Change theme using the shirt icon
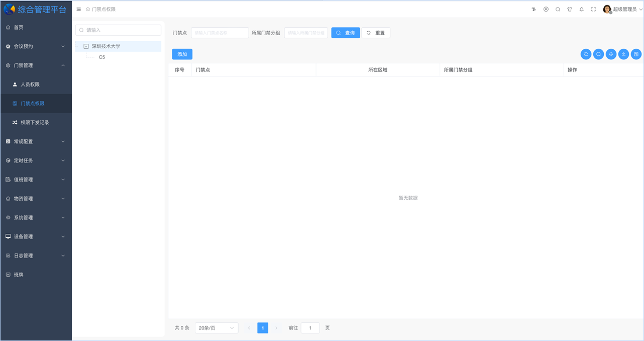The height and width of the screenshot is (341, 644). (570, 9)
